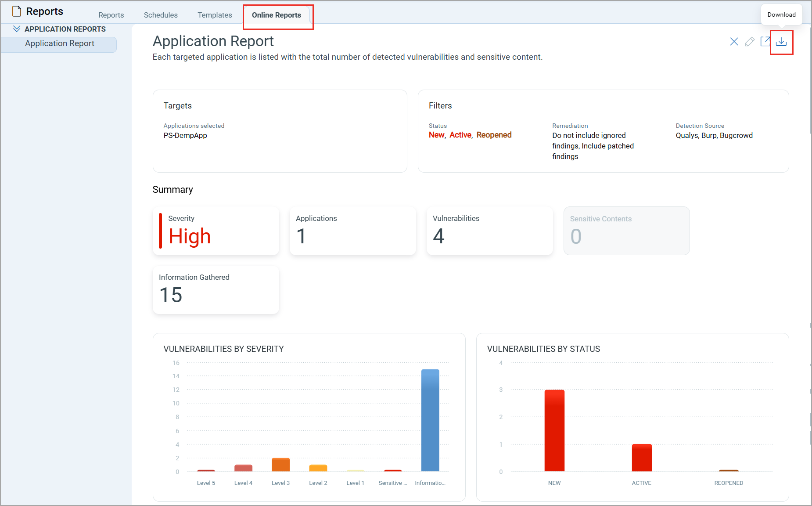Click the New status filter text
This screenshot has width=812, height=506.
click(x=436, y=135)
